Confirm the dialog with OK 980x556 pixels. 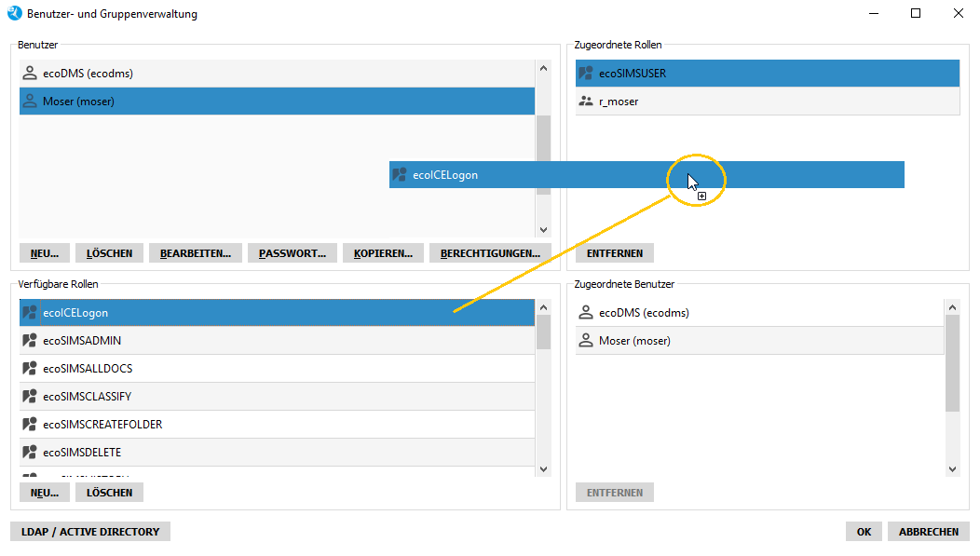pyautogui.click(x=864, y=532)
